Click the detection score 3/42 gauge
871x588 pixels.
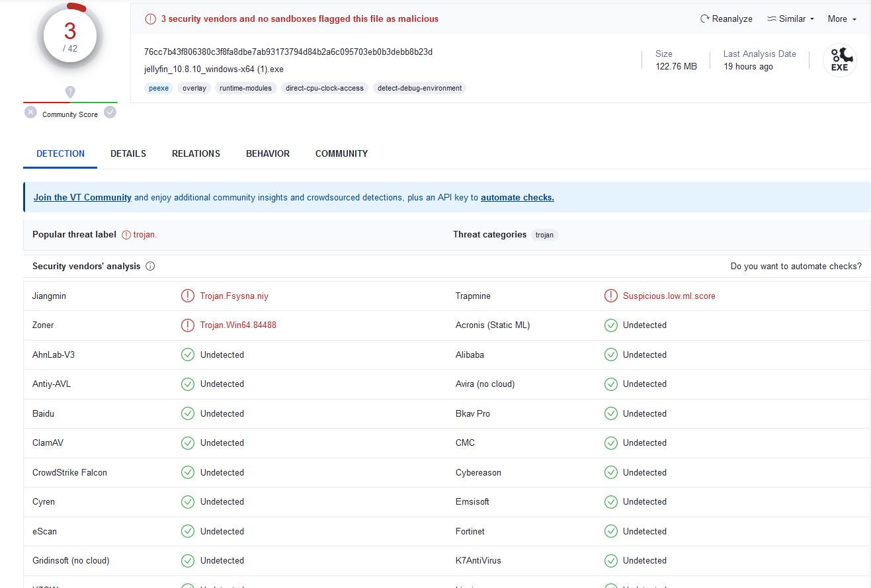coord(70,36)
